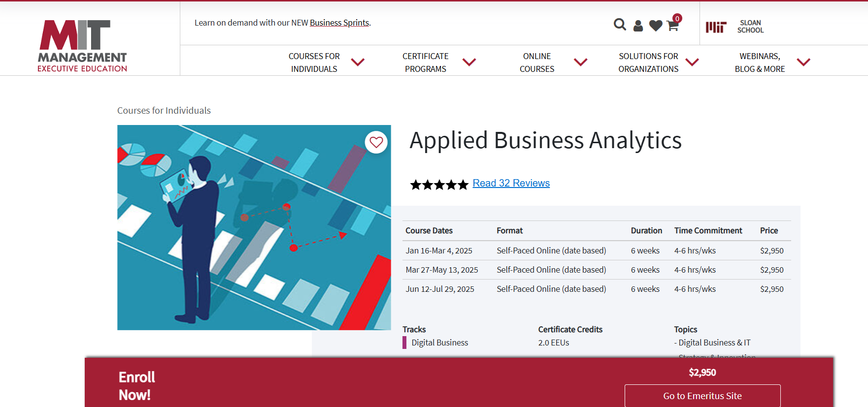Click the course illustration image
The width and height of the screenshot is (868, 407).
pos(254,227)
